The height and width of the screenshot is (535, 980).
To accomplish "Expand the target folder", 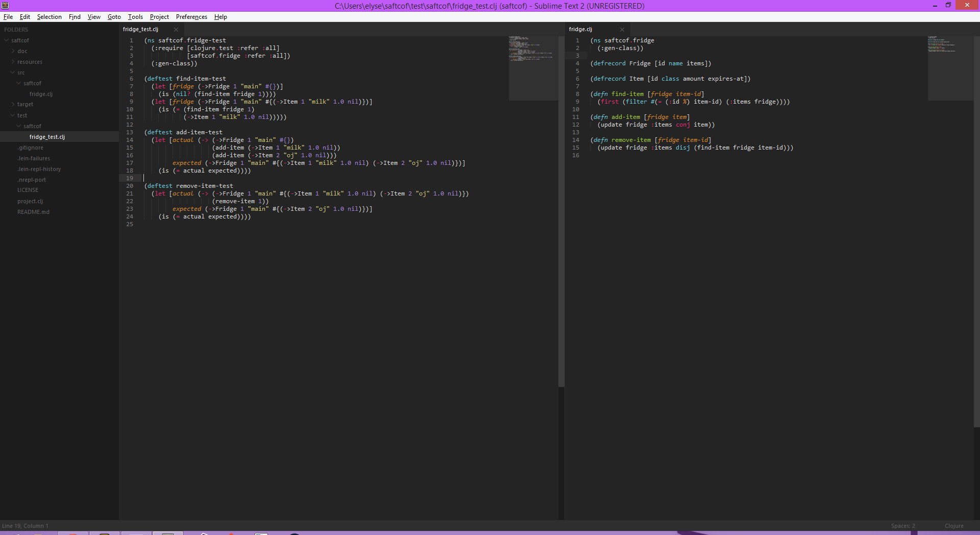I will tap(13, 104).
